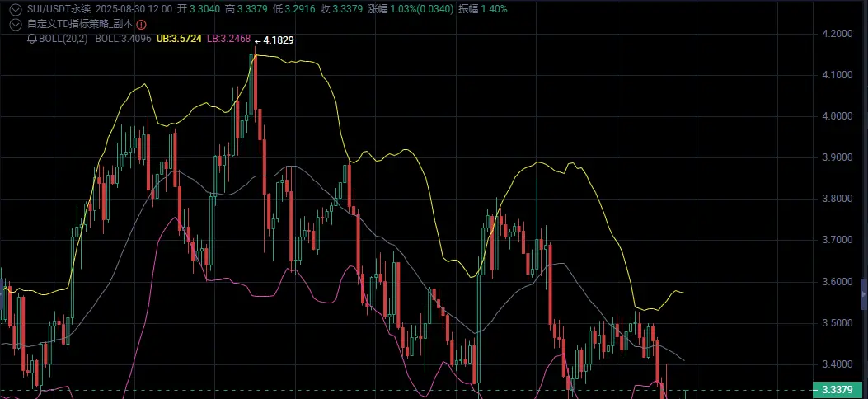This screenshot has height=399, width=868.
Task: Click the 涨幅 1.03%(0.0340) change value
Action: pos(412,9)
